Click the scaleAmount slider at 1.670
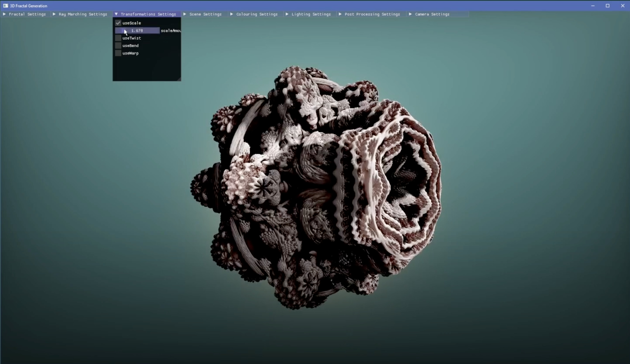Viewport: 630px width, 364px height. [x=137, y=30]
